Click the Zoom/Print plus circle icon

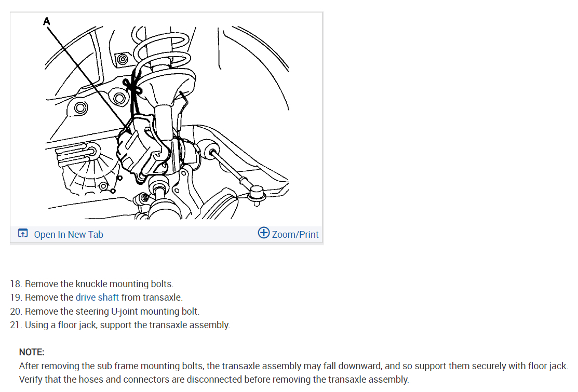point(264,233)
